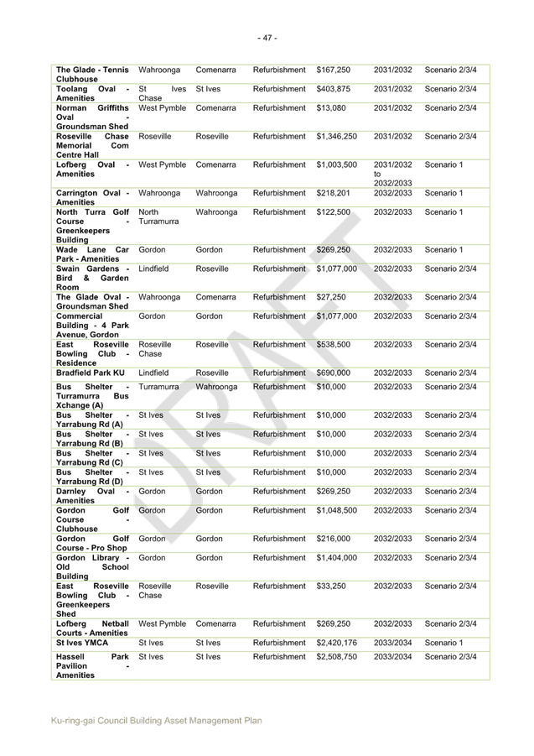Select 'Commercial Building - 4 Park Avenue, Gordon'
Screen dimensions: 534x756
(92, 325)
